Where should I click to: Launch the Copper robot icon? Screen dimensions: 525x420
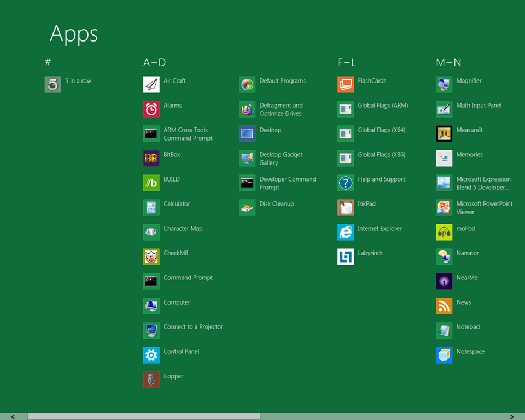coord(151,380)
